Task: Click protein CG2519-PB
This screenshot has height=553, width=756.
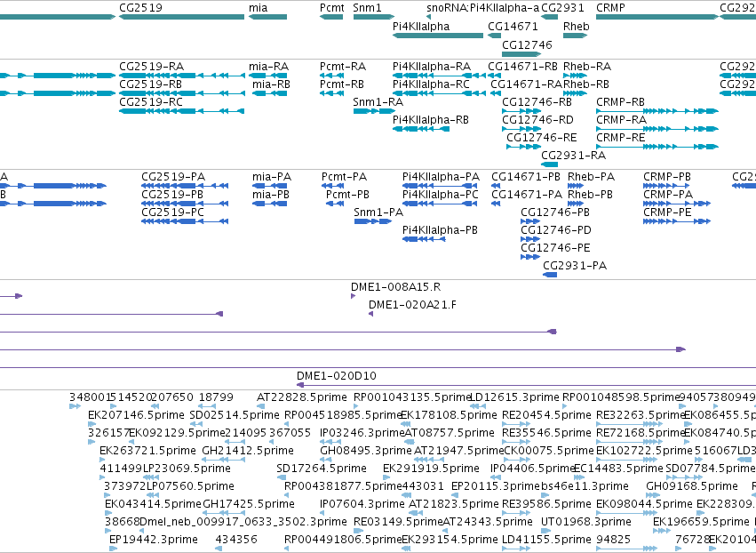Action: [x=185, y=204]
